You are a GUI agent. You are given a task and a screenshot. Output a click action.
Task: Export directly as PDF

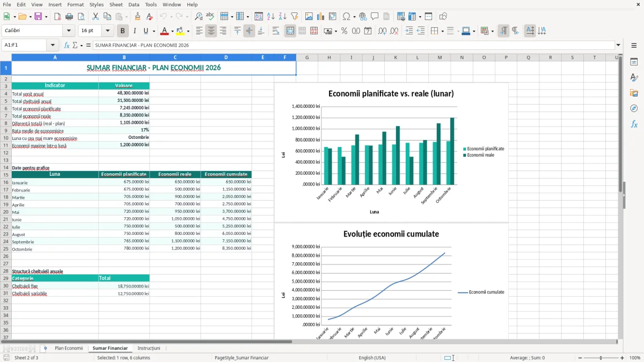(x=57, y=17)
